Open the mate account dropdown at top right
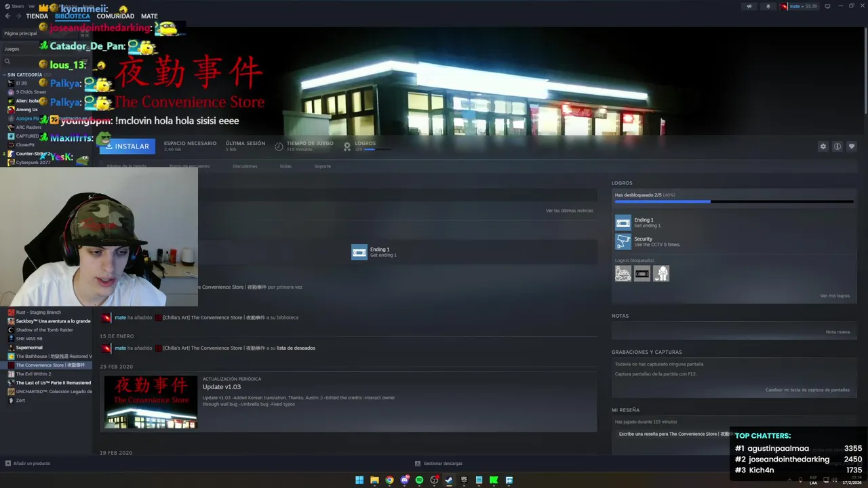868x488 pixels. (799, 6)
